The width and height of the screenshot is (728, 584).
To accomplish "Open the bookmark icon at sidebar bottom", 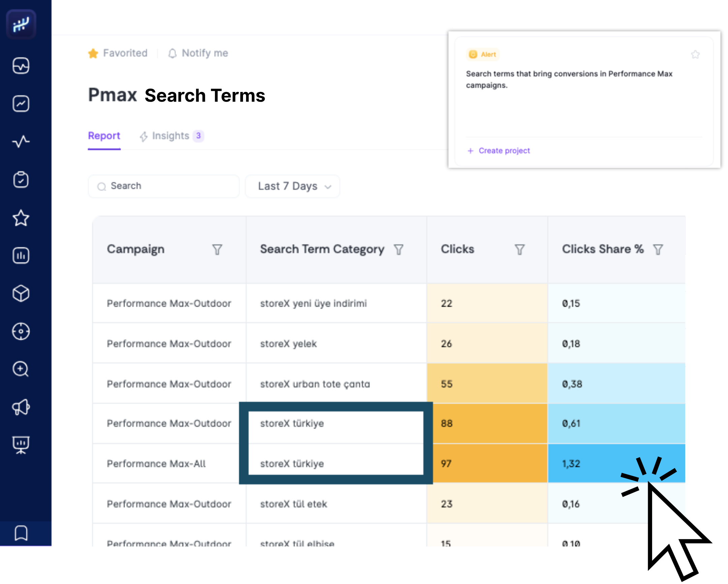I will [21, 533].
